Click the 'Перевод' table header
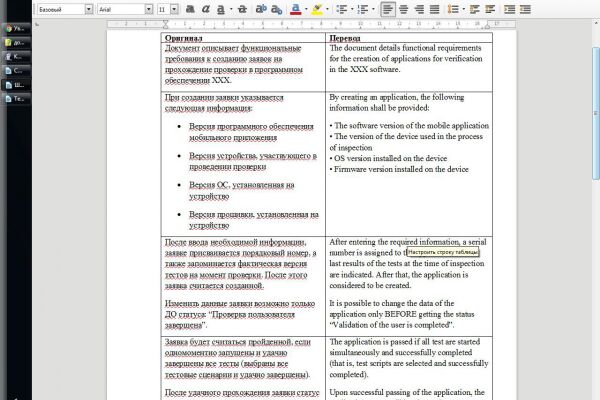Image resolution: width=600 pixels, height=400 pixels. 345,38
